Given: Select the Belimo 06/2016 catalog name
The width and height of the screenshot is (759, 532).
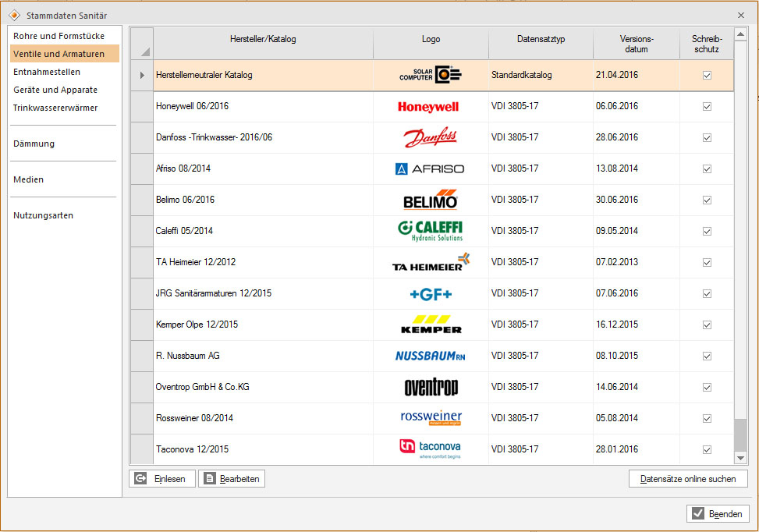Looking at the screenshot, I should coord(185,200).
